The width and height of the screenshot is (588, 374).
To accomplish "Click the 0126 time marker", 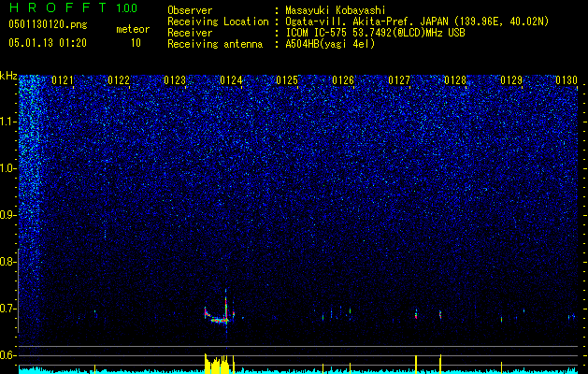I will [x=343, y=80].
